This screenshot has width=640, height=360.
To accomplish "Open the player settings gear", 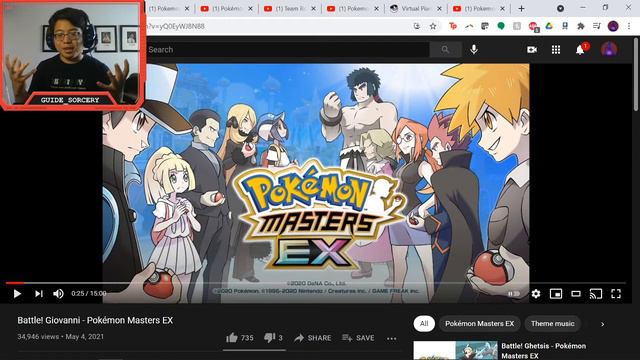I will pyautogui.click(x=536, y=293).
